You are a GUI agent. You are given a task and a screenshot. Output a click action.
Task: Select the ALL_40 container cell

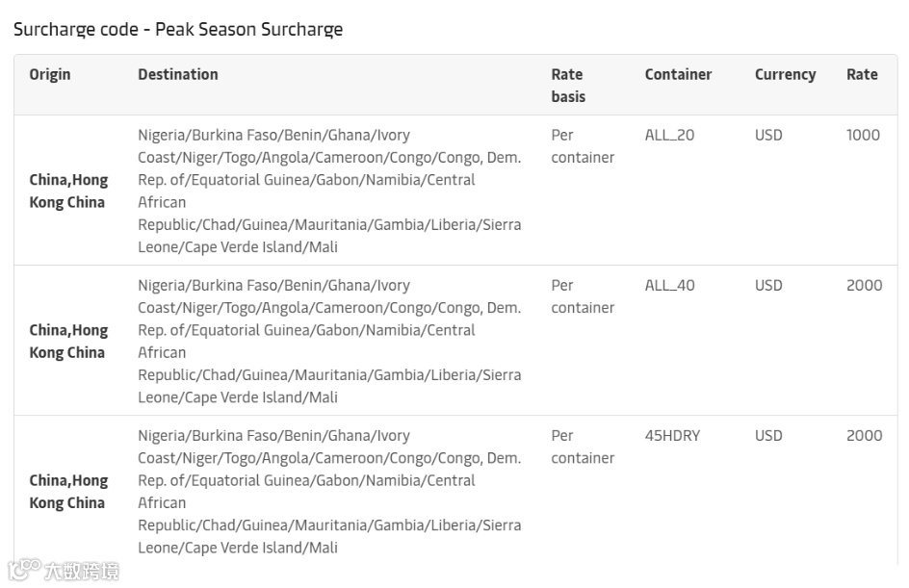click(x=669, y=285)
